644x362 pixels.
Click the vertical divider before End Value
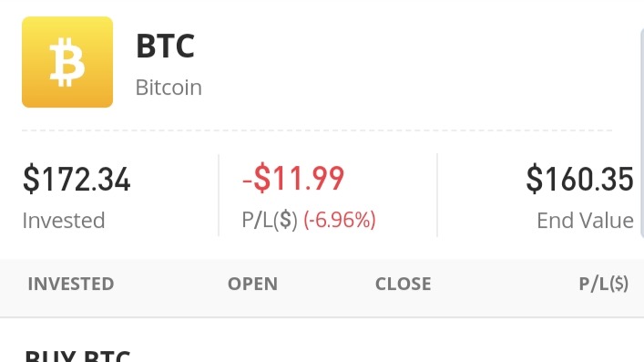tap(437, 195)
